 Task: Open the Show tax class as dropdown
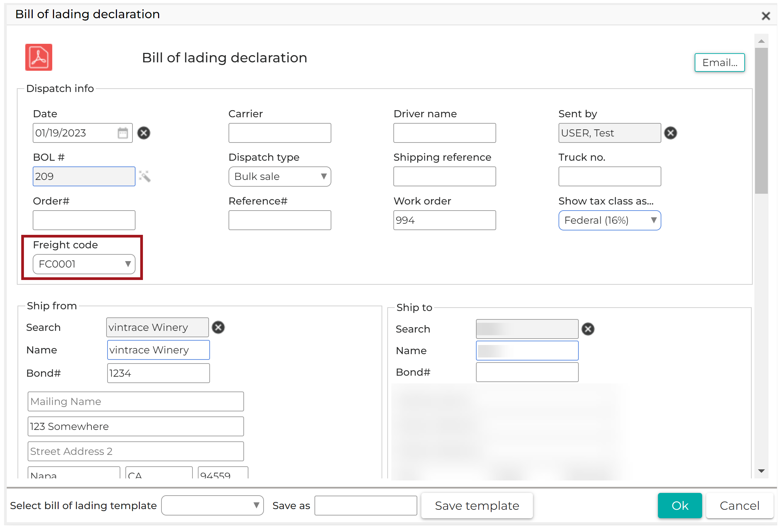point(609,220)
